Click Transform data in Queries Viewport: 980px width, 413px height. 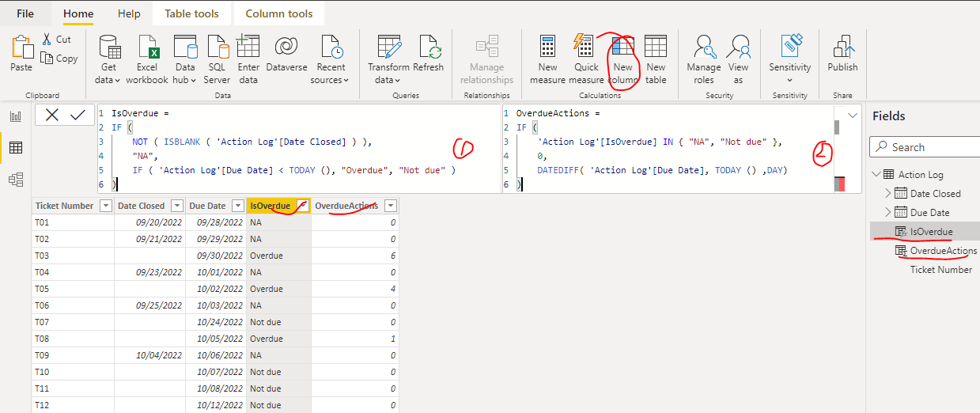click(x=388, y=59)
